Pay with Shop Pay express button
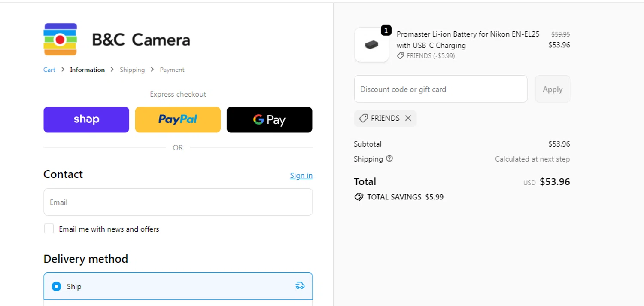 tap(86, 119)
